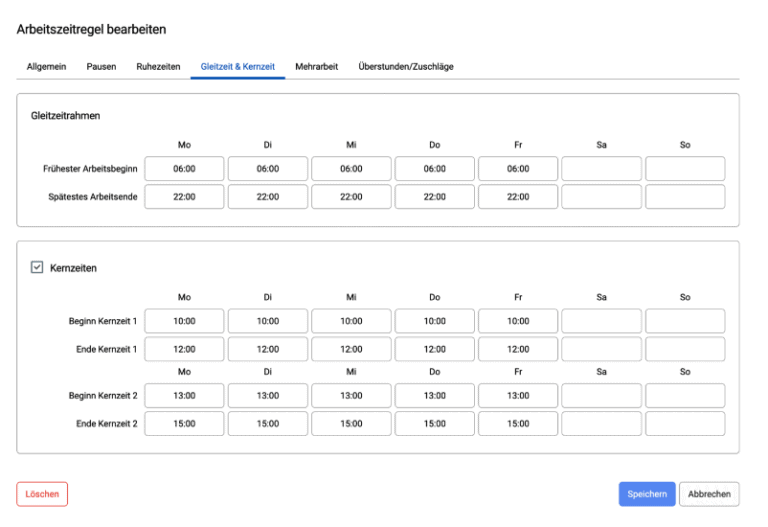The height and width of the screenshot is (527, 768).
Task: Click Beginn Kernzeit 1 field for Tuesday
Action: click(268, 321)
